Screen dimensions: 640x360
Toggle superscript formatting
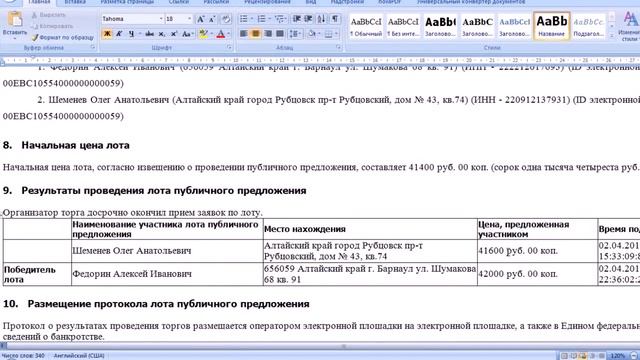coord(174,34)
